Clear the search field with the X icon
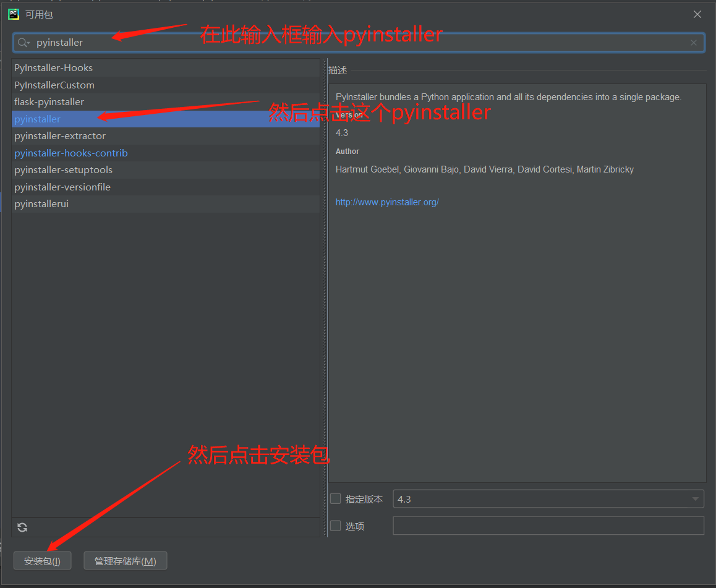This screenshot has width=716, height=588. (x=693, y=43)
